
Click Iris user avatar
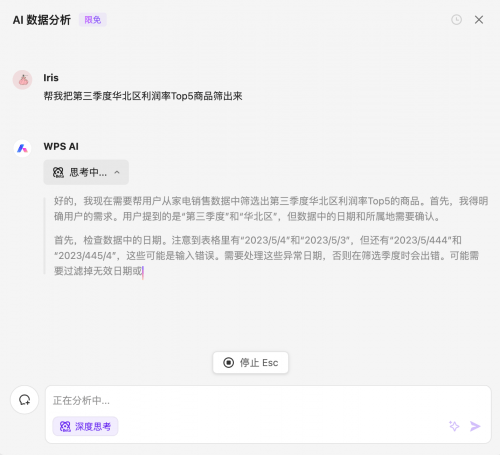pyautogui.click(x=23, y=80)
